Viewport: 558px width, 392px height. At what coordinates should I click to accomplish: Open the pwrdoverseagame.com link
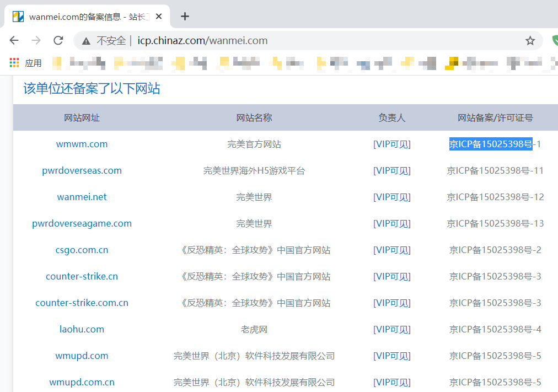82,224
